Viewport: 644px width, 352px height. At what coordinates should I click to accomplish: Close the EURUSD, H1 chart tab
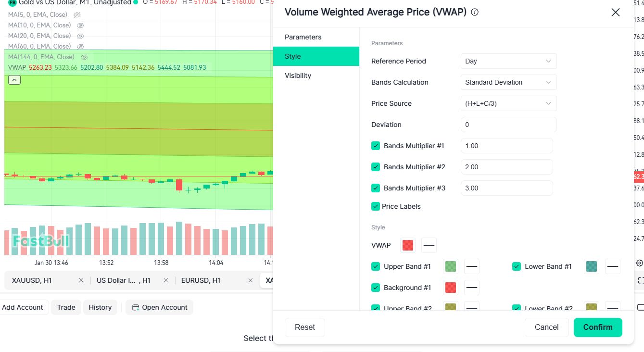[250, 280]
